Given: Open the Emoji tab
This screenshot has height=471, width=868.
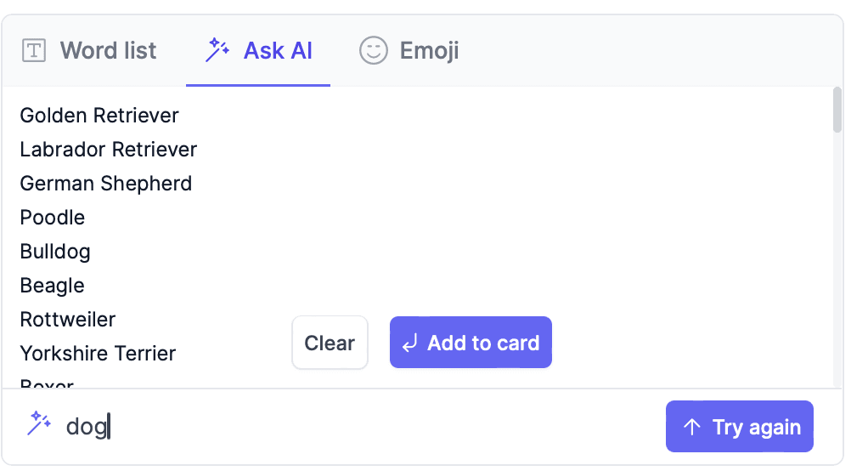Looking at the screenshot, I should click(x=429, y=51).
